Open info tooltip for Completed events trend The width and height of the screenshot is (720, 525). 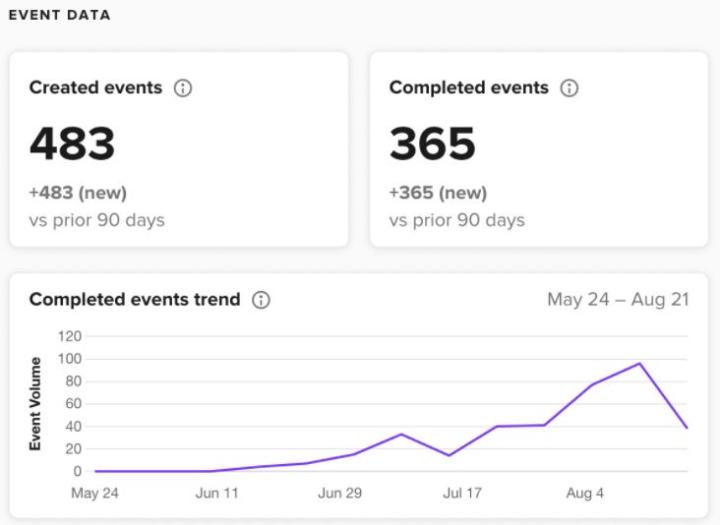click(x=262, y=300)
